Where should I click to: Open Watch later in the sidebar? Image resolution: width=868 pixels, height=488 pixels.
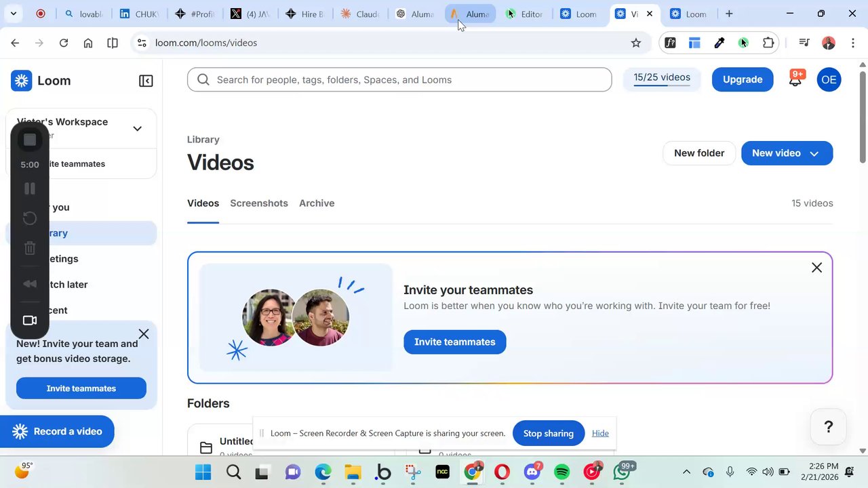[x=81, y=285]
